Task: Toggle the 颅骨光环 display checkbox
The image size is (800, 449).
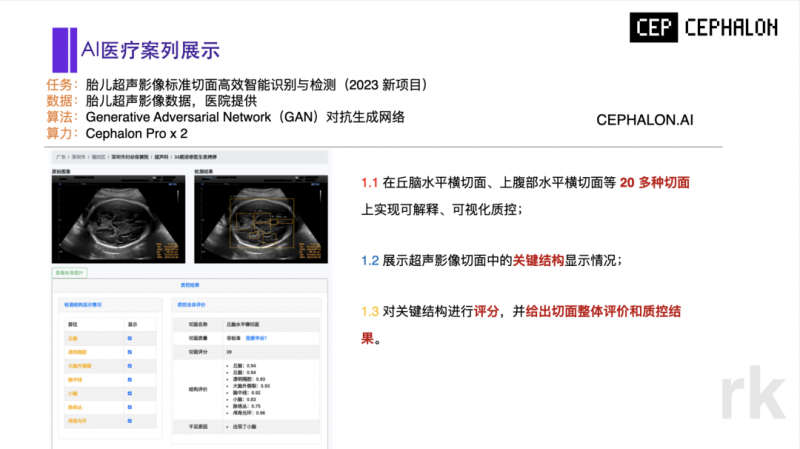Action: point(130,420)
